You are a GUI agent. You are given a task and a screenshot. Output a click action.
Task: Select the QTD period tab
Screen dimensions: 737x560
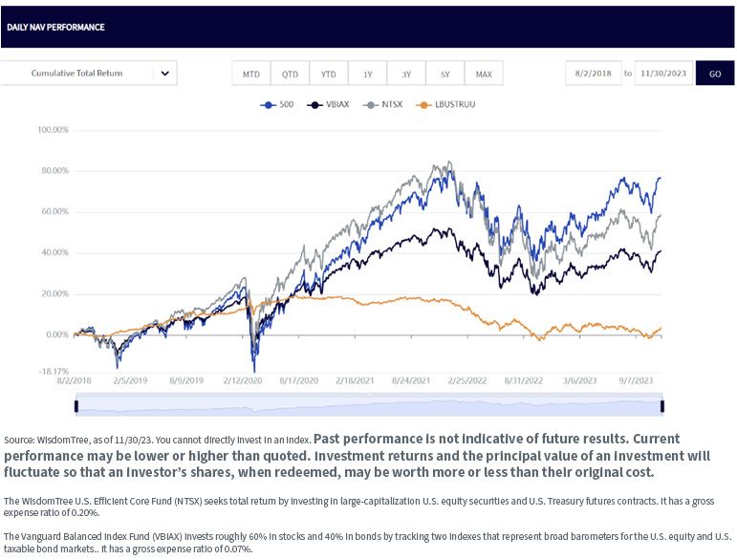(x=290, y=74)
